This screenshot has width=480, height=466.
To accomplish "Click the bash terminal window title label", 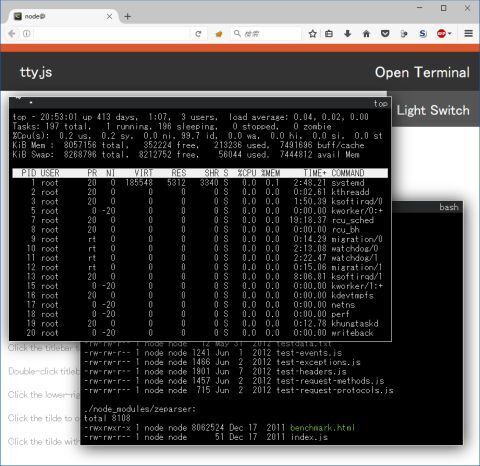I will coord(449,207).
